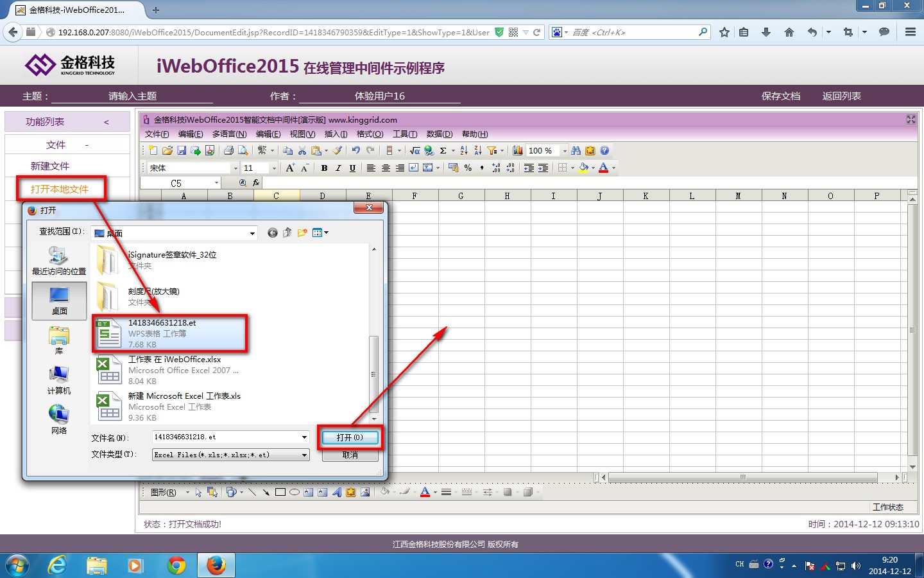The width and height of the screenshot is (924, 578).
Task: Open the 格式(O) menu
Action: point(370,134)
